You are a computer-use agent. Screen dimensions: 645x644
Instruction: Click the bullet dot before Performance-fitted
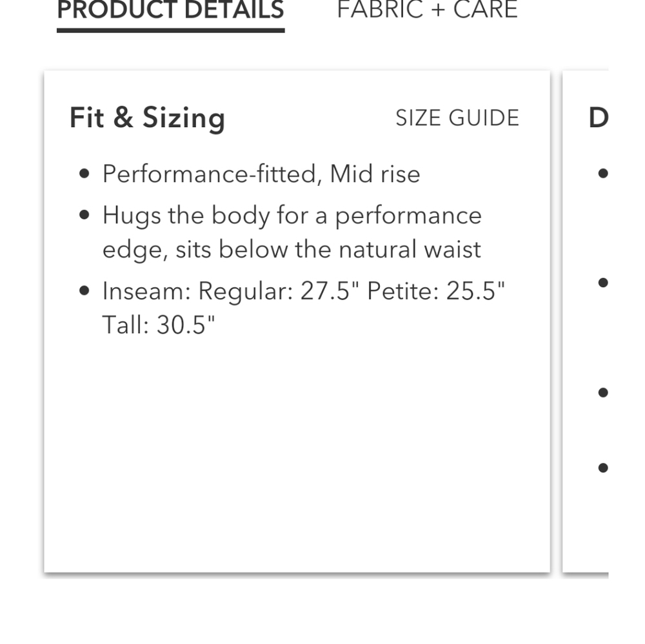pos(84,174)
